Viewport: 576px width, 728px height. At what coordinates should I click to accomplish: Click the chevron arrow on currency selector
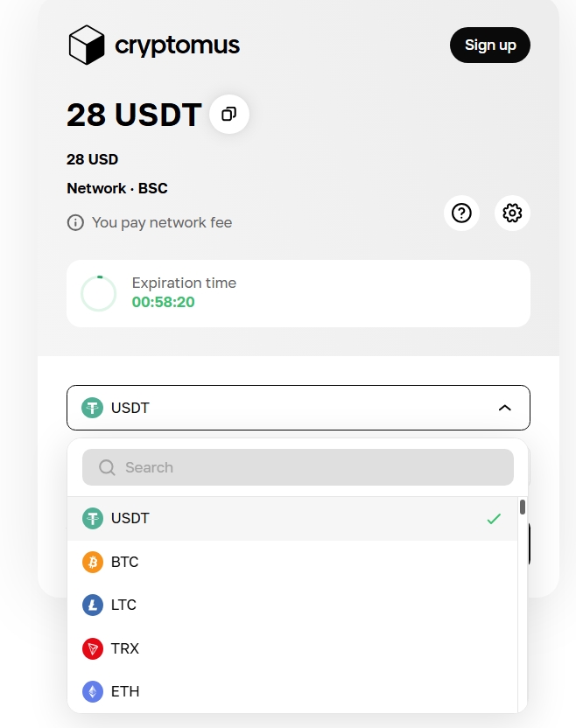(504, 408)
